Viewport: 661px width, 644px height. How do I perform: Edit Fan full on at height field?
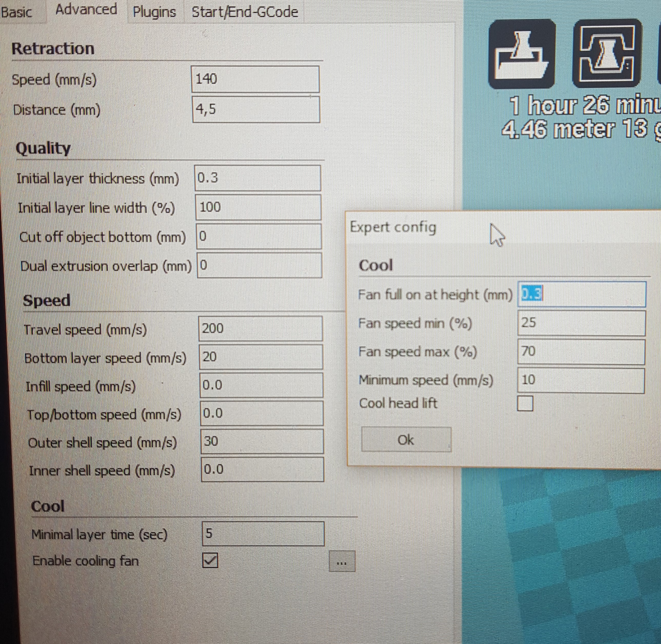click(x=581, y=294)
